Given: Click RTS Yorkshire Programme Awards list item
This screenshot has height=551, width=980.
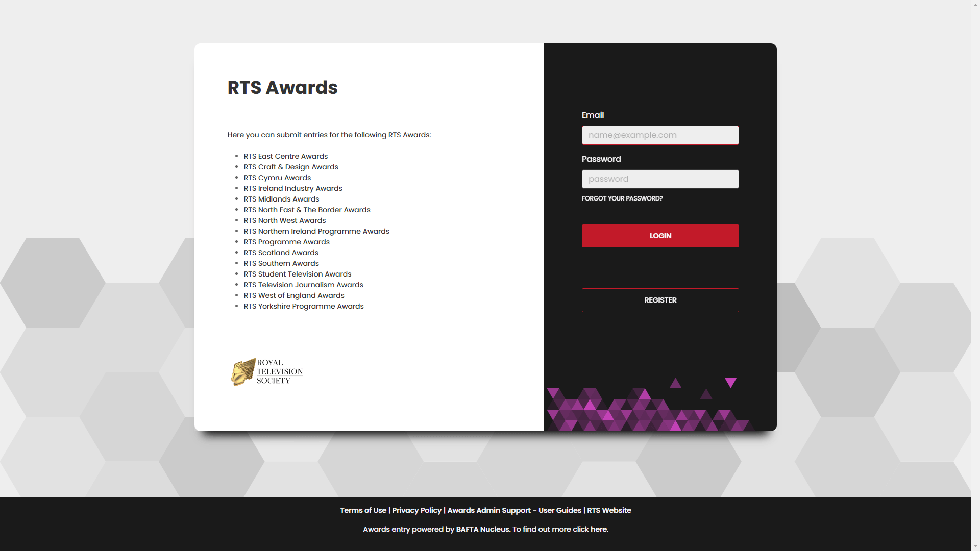Looking at the screenshot, I should (303, 306).
